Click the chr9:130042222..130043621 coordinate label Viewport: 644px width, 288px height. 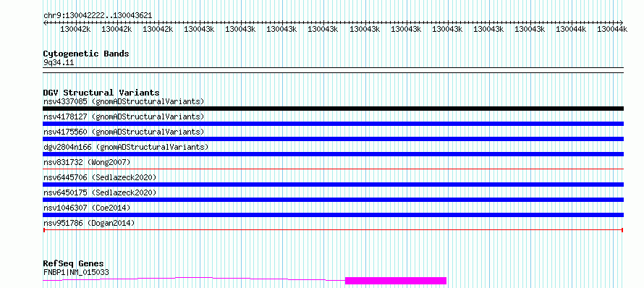[x=98, y=15]
